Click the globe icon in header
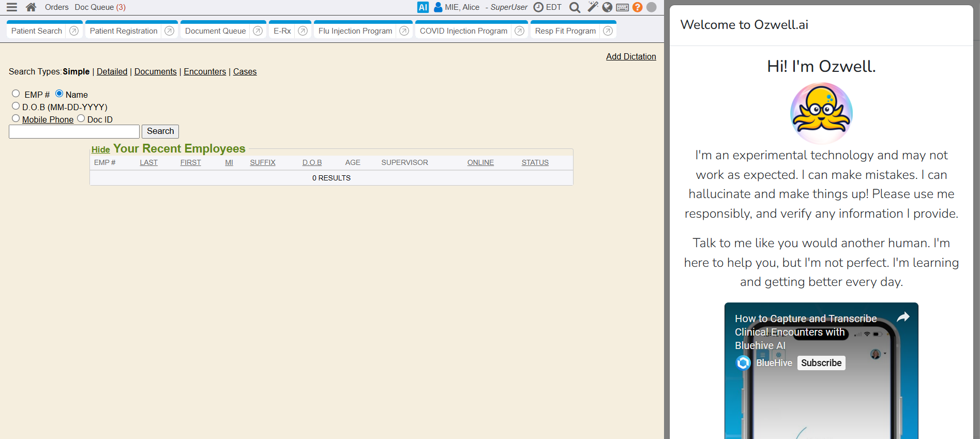 tap(607, 7)
